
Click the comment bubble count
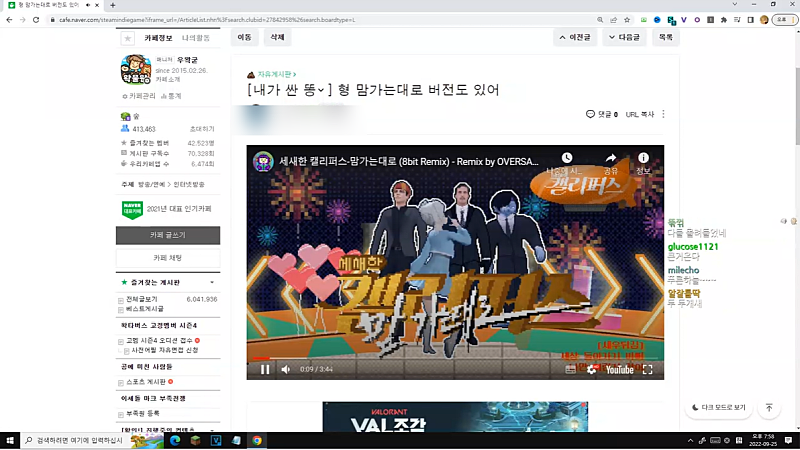click(x=602, y=114)
